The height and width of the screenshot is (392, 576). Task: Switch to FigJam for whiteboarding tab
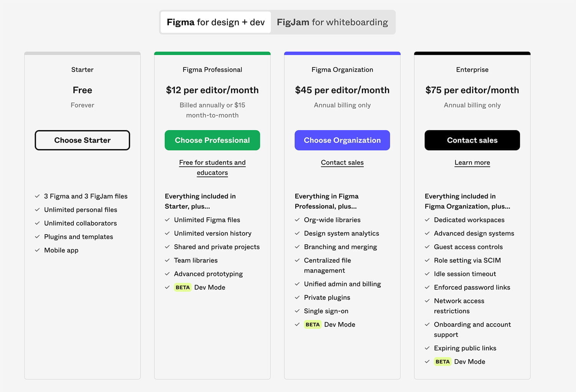pyautogui.click(x=332, y=22)
